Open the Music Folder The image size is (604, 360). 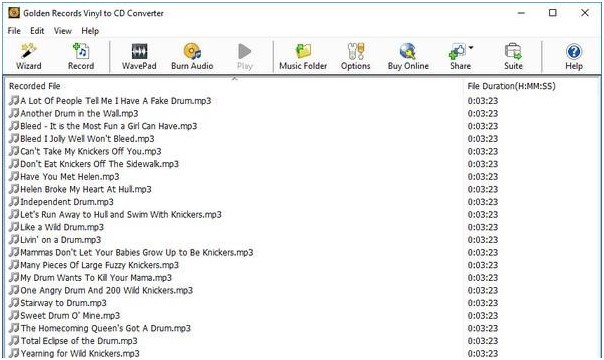(303, 57)
